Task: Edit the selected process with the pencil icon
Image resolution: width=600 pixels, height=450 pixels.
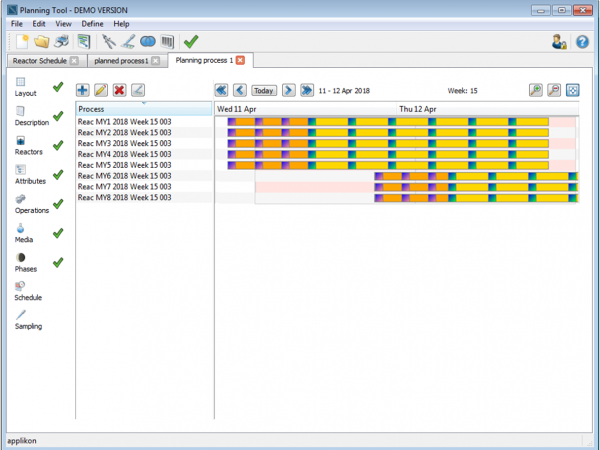Action: coord(101,90)
